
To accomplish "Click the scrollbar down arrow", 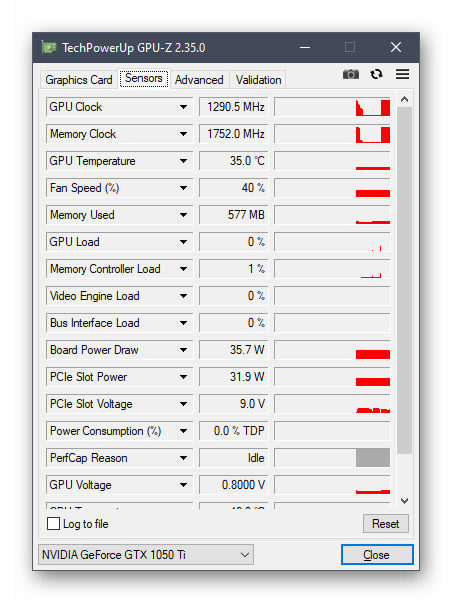I will click(x=404, y=501).
